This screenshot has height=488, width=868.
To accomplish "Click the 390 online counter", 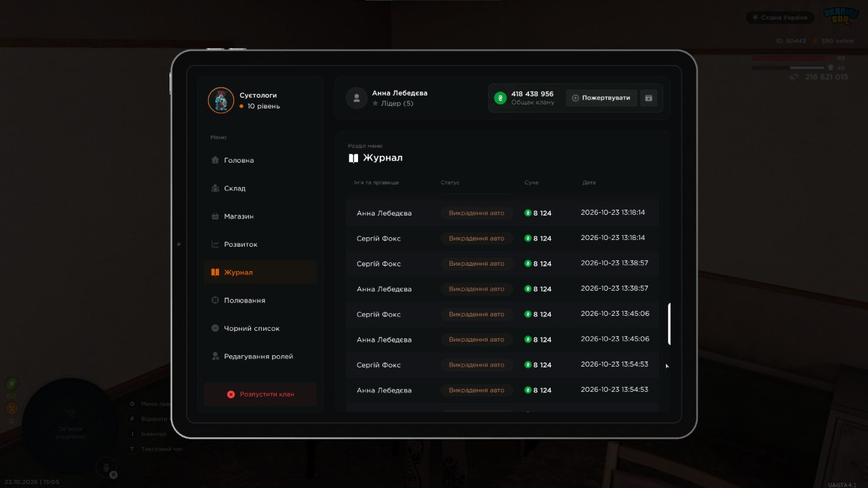I will pos(837,41).
